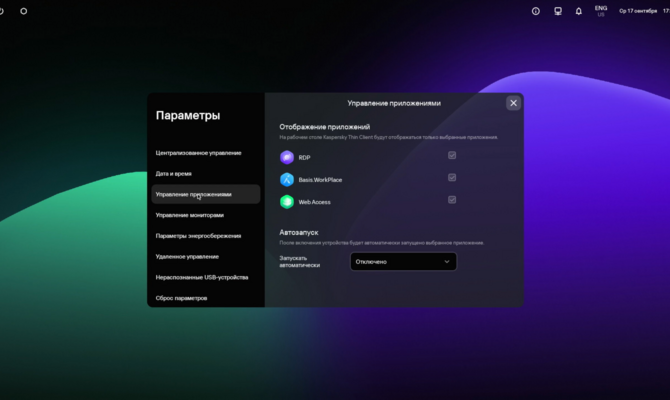
Task: Click the circle icon in top-left bar
Action: coord(24,11)
